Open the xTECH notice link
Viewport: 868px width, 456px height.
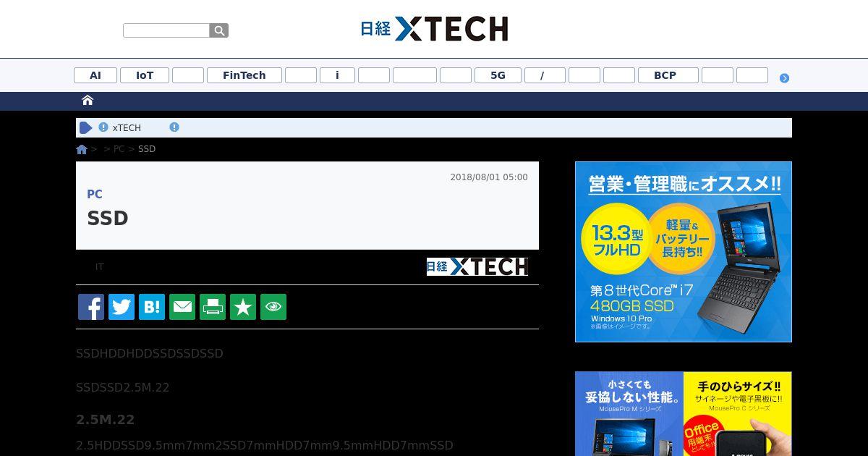tap(127, 127)
